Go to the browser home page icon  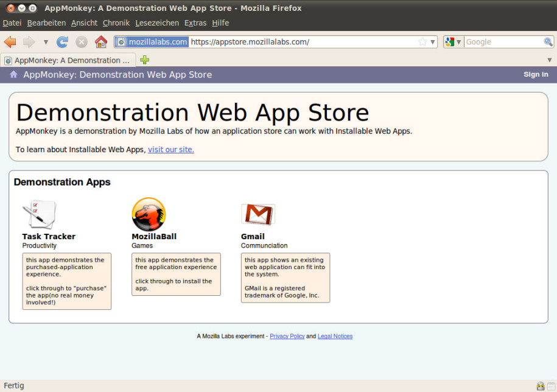pos(101,42)
